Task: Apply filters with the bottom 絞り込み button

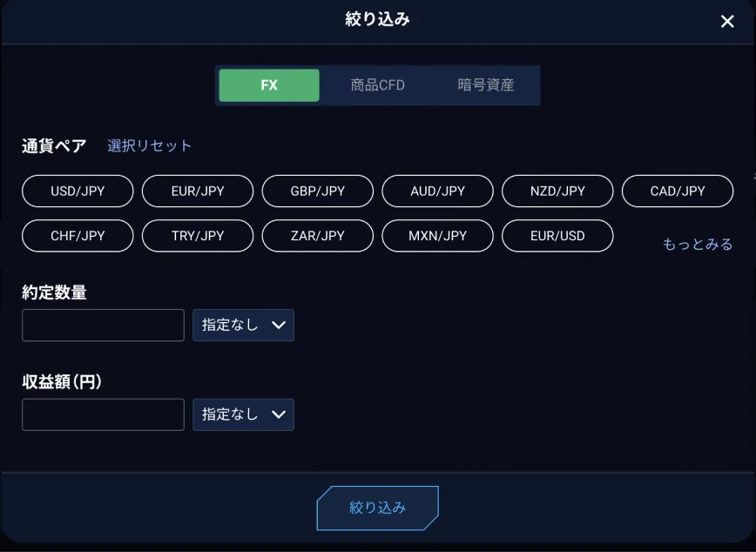Action: tap(377, 508)
